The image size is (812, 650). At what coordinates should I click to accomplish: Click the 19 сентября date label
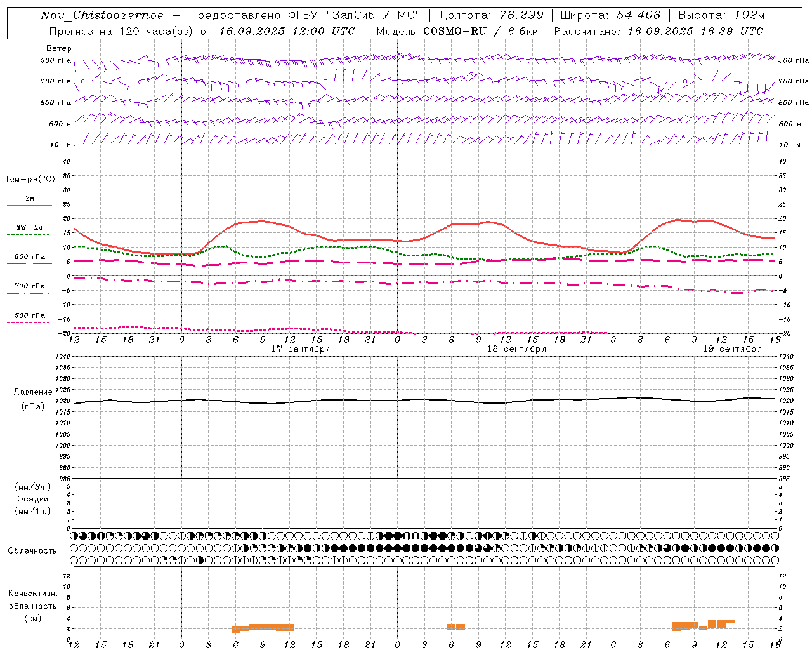point(732,349)
